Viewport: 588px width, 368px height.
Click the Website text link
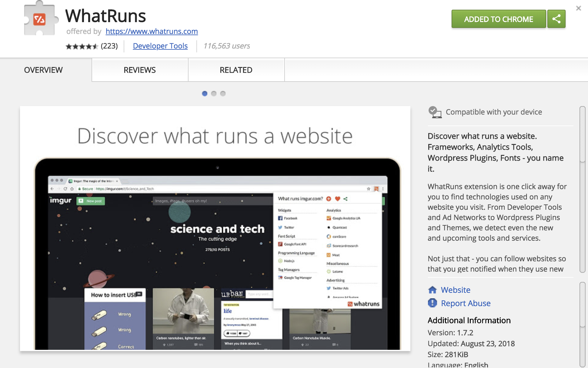[456, 290]
